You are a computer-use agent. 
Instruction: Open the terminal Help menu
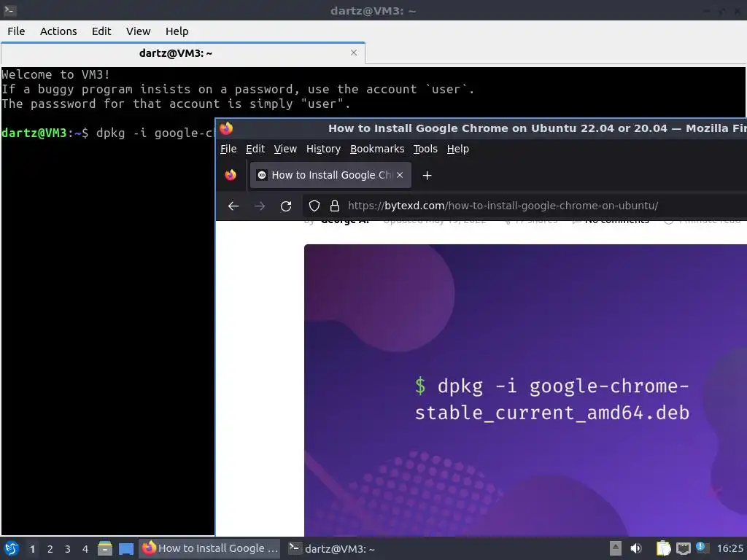177,31
